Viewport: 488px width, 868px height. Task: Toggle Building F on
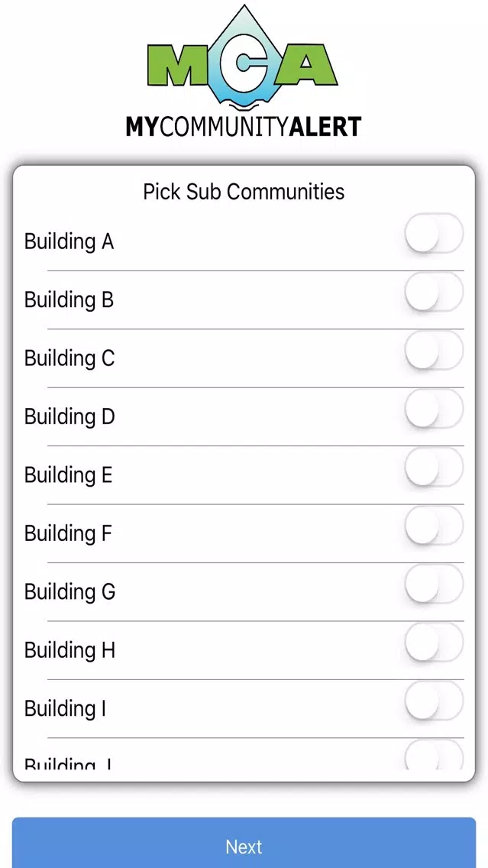point(434,526)
